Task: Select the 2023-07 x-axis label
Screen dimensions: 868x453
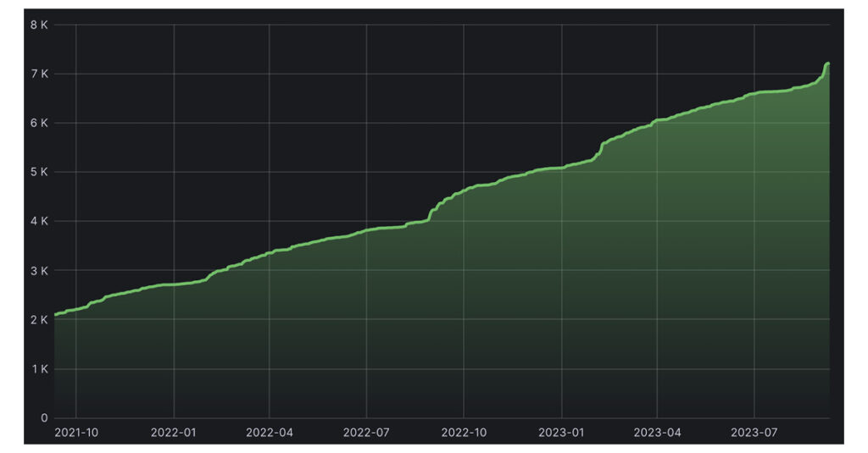Action: point(754,433)
